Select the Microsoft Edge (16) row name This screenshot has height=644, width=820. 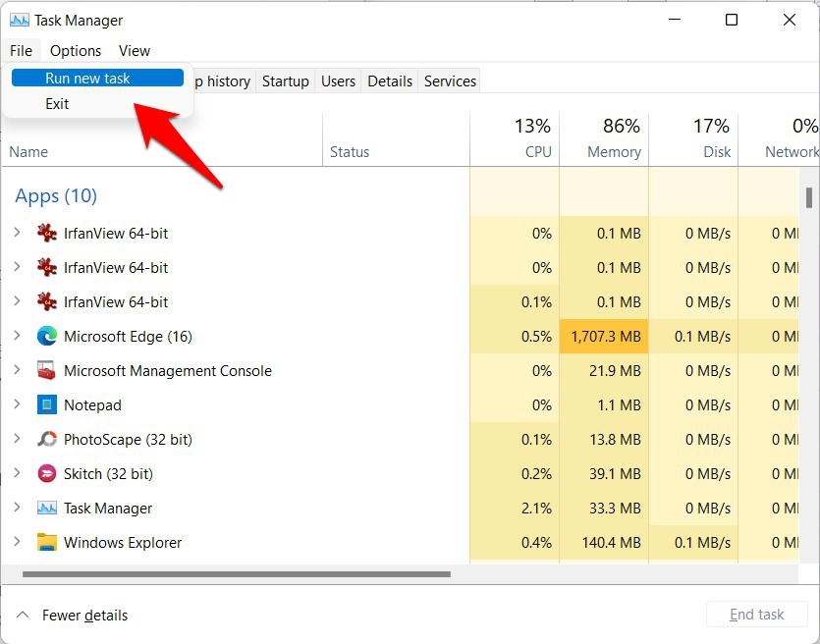coord(128,337)
